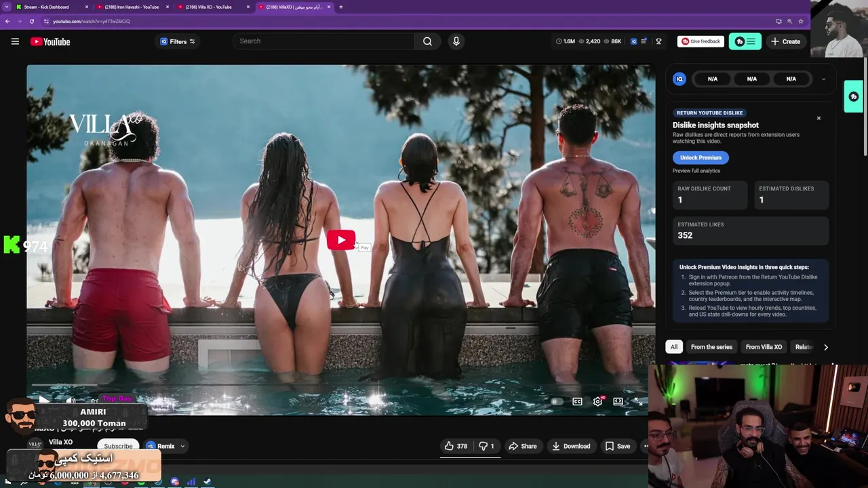Toggle closed captions (CC)

point(577,401)
